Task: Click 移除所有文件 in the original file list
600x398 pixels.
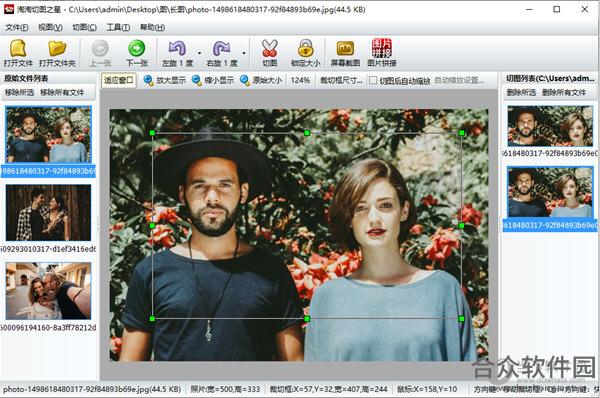Action: click(62, 92)
